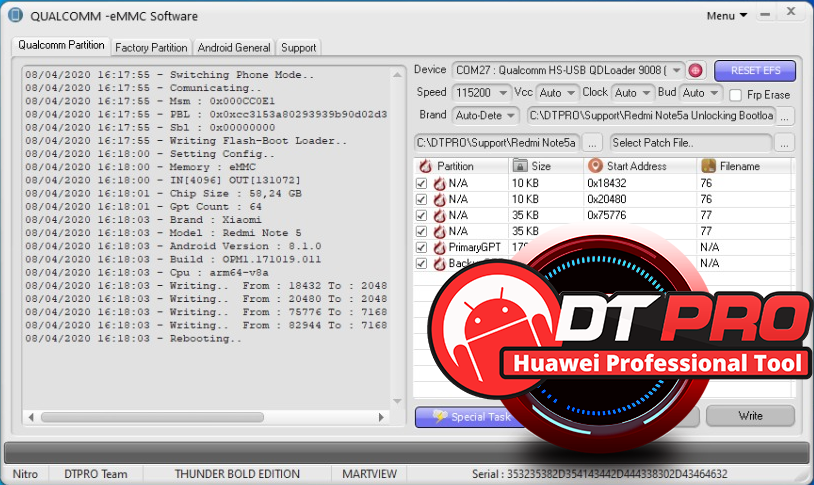Click the 0x18432 start address cell

606,183
